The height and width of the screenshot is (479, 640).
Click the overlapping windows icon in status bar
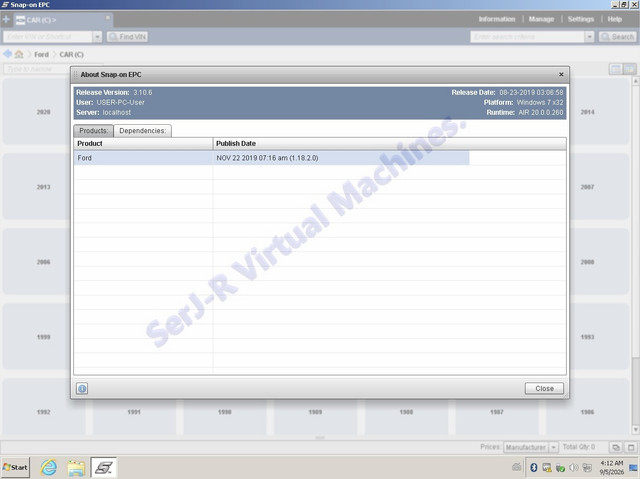[x=616, y=448]
